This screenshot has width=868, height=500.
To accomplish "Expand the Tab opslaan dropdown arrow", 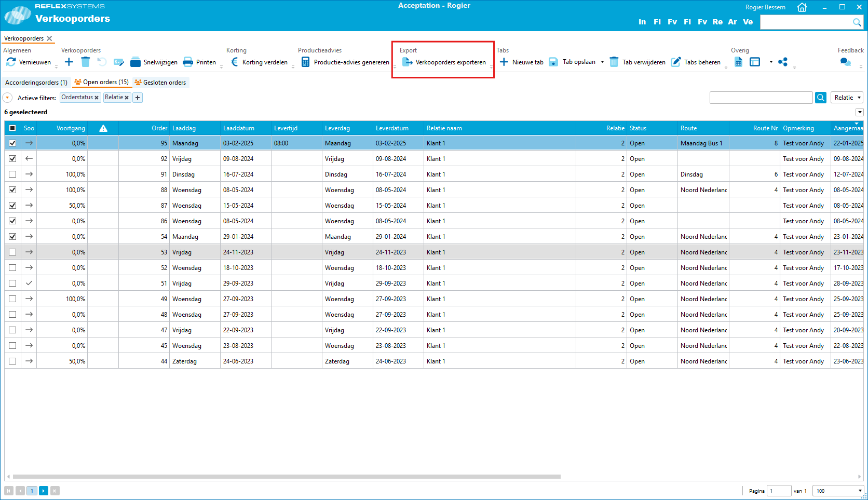I will click(602, 62).
